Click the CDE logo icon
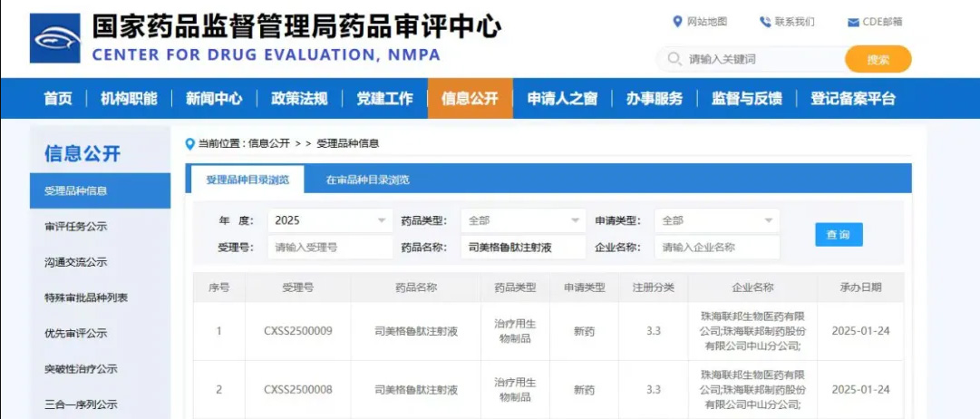Viewport: 980px width, 419px height. pyautogui.click(x=55, y=38)
